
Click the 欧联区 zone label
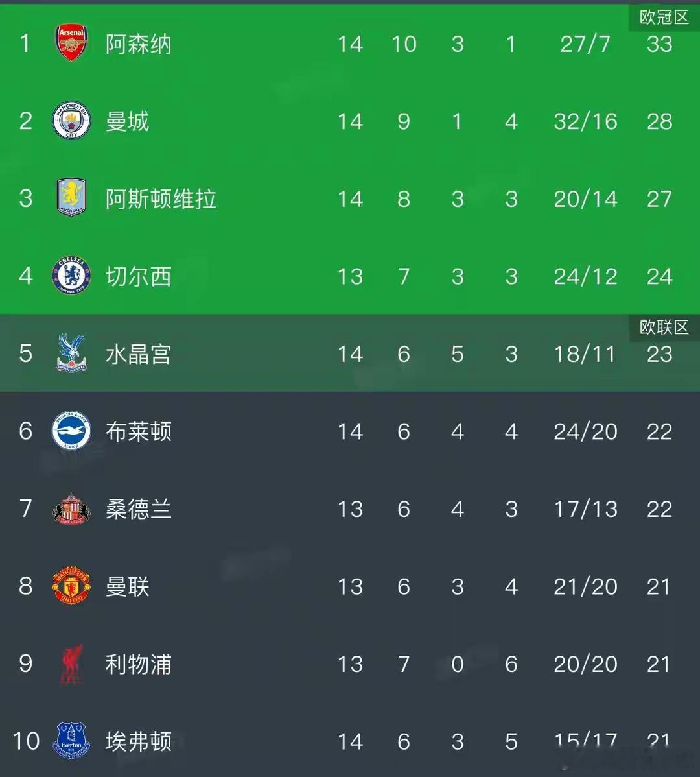(x=664, y=328)
